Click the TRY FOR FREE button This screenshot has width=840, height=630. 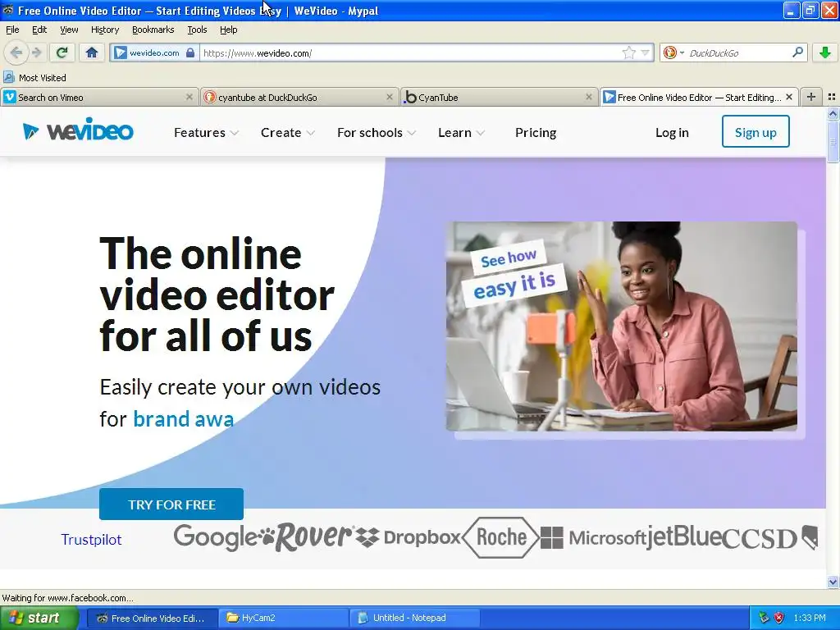[171, 504]
